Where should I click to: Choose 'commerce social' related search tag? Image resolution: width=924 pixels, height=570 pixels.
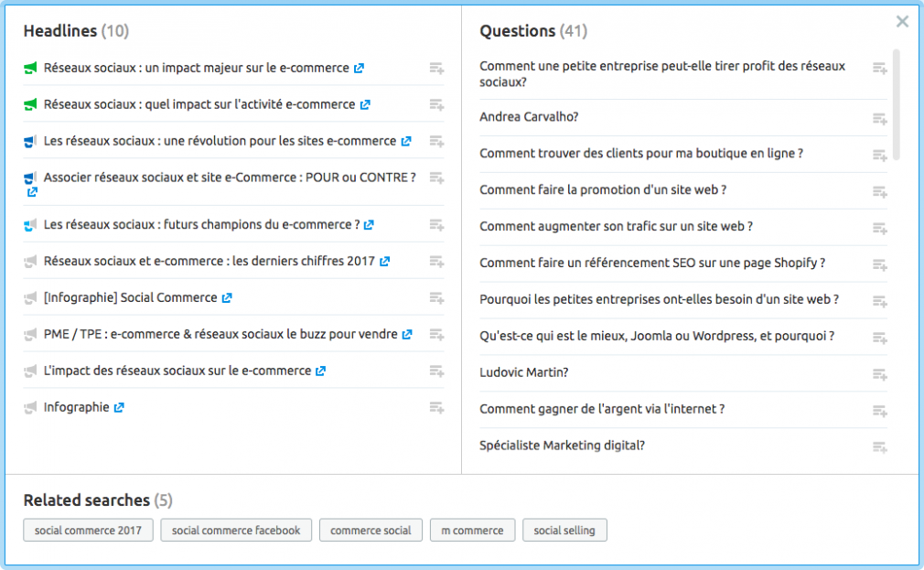click(x=371, y=530)
